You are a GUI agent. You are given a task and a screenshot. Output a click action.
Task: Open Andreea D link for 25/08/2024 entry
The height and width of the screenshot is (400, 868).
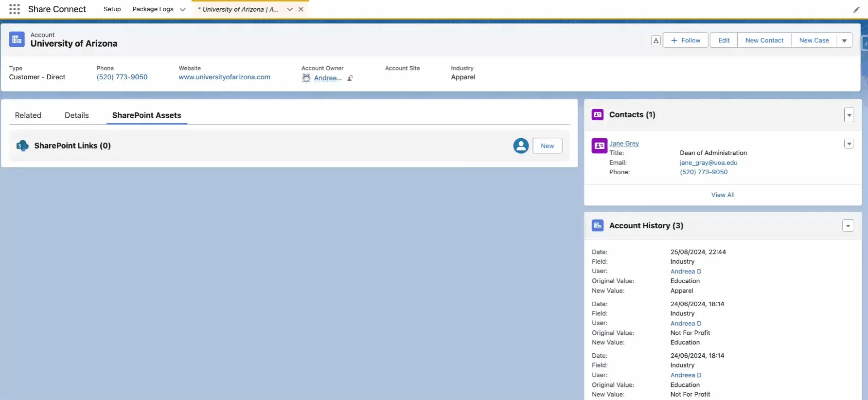[x=686, y=272]
